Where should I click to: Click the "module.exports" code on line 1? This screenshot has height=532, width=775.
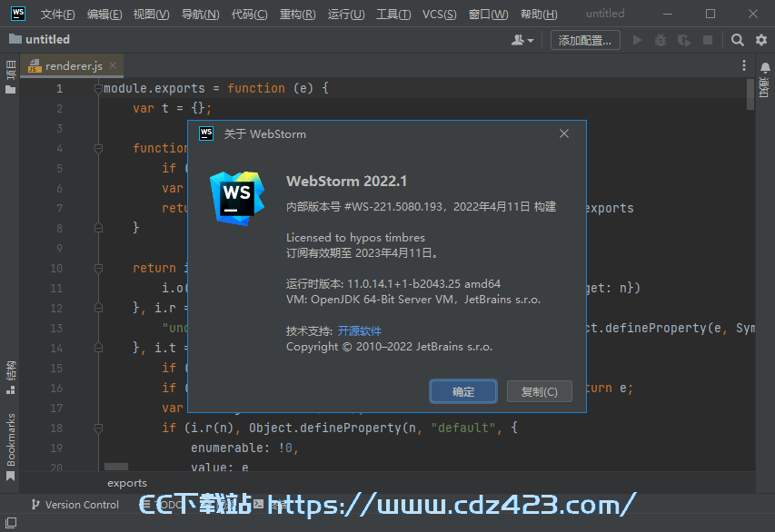[154, 88]
